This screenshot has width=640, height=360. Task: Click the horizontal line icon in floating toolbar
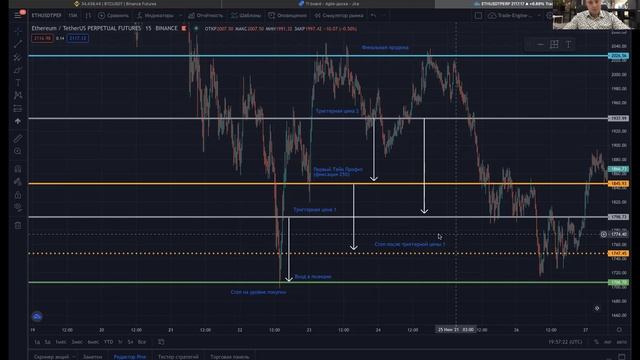point(540,44)
